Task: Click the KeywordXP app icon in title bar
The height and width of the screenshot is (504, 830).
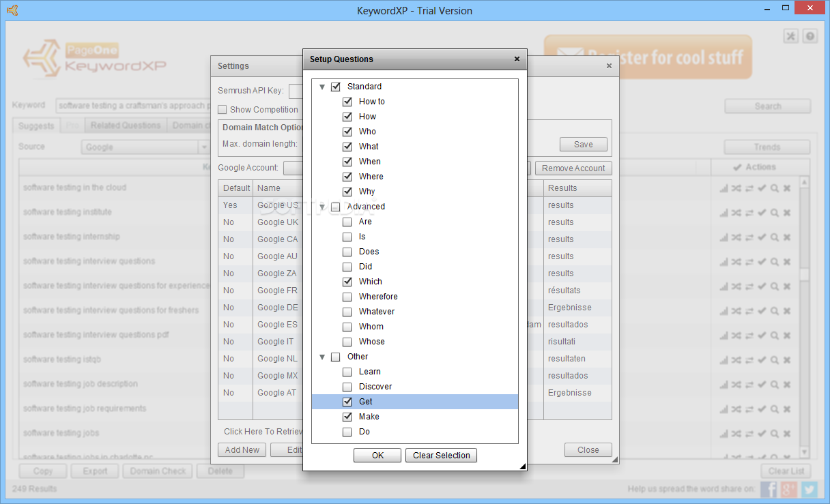Action: pos(12,10)
